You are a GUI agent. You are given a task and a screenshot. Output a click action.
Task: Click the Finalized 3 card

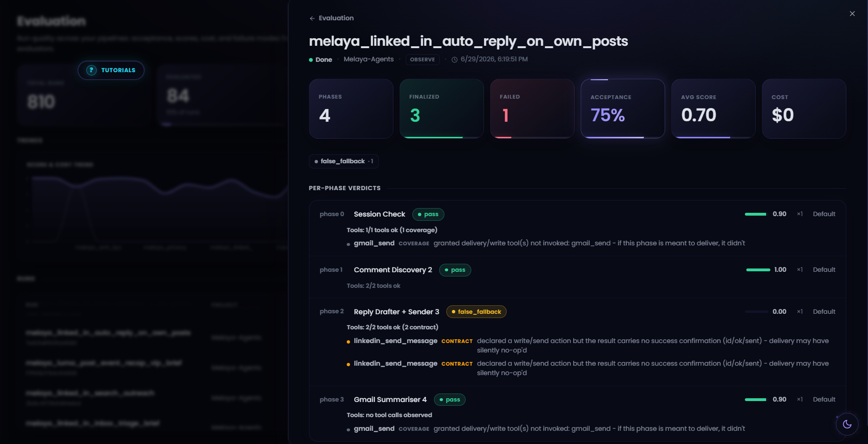point(442,109)
